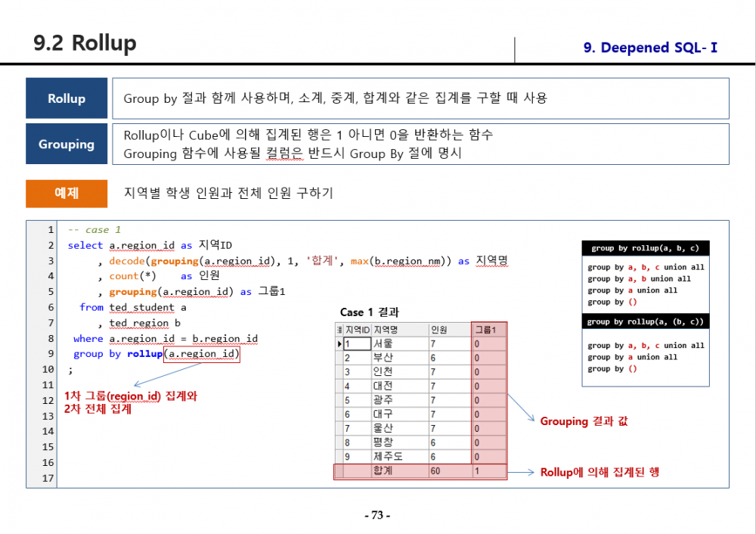Click the comment "-- case 1" in the code

click(x=94, y=230)
